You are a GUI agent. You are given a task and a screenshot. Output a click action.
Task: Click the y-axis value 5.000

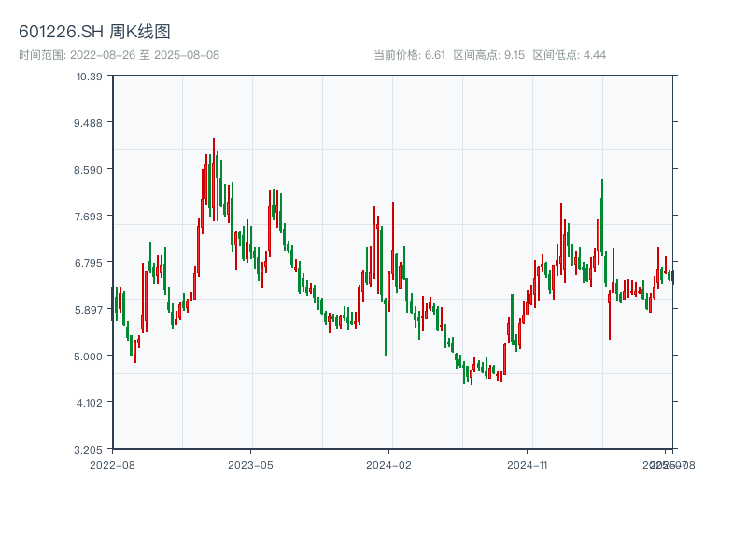pyautogui.click(x=88, y=357)
